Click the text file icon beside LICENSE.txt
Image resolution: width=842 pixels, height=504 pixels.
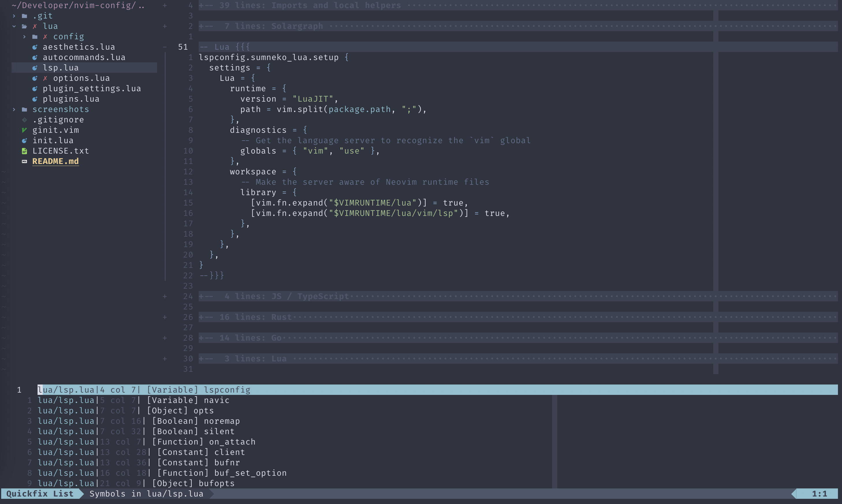point(24,151)
